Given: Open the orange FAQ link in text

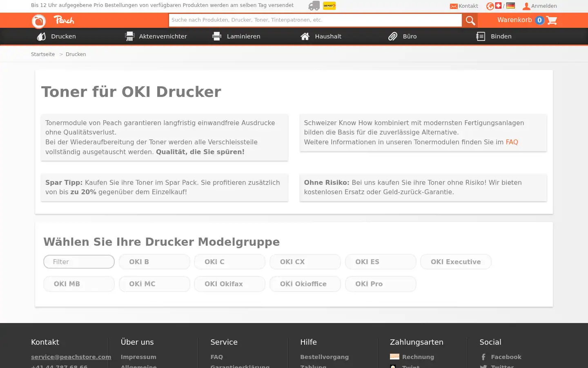Looking at the screenshot, I should 512,142.
